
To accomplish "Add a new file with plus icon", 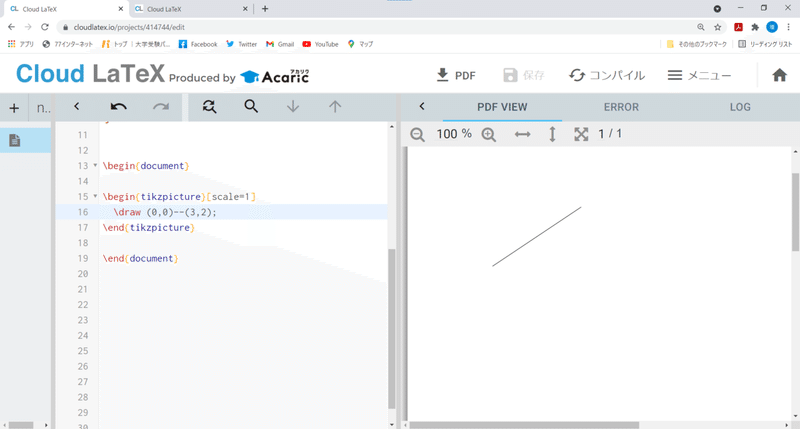I will 14,108.
